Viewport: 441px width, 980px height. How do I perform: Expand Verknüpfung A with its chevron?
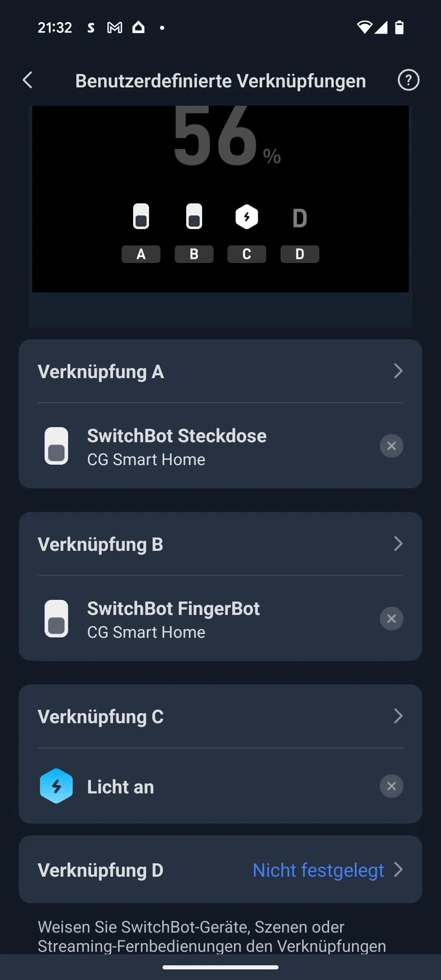(x=398, y=371)
